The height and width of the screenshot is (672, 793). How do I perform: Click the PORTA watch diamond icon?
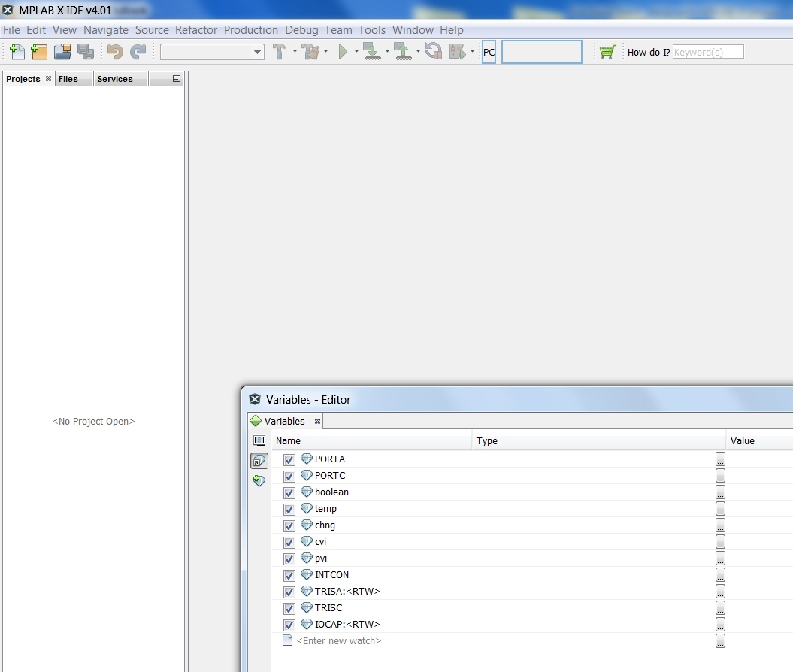tap(307, 459)
